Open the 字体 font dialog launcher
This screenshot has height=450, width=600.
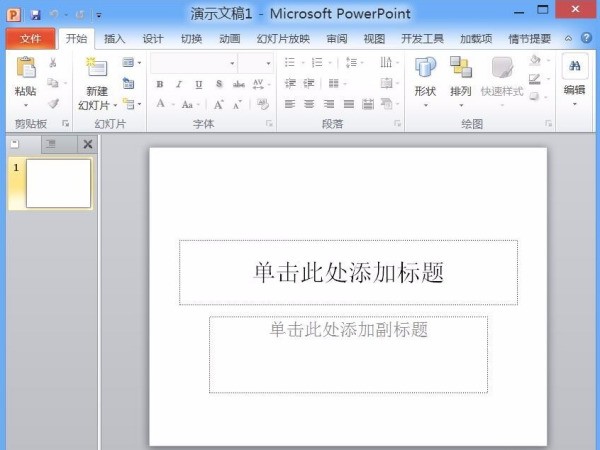point(269,124)
